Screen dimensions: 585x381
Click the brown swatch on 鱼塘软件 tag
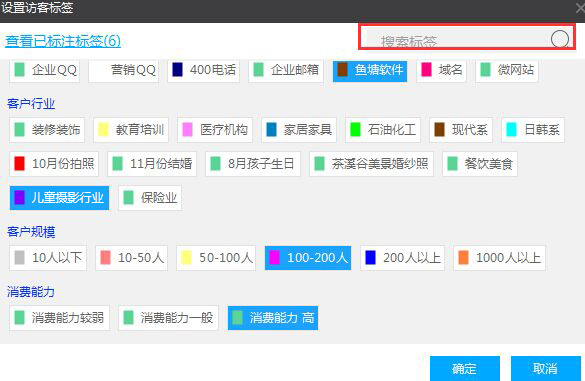(342, 70)
